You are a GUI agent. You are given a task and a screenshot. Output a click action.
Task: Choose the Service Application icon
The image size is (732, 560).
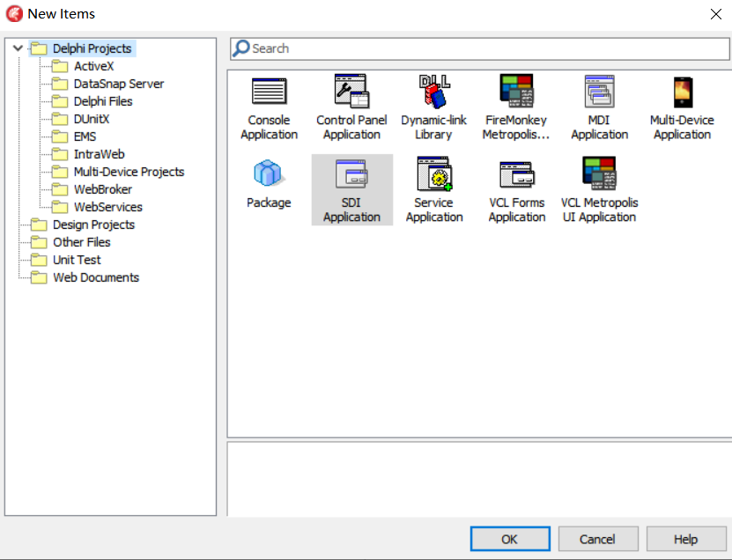[434, 173]
